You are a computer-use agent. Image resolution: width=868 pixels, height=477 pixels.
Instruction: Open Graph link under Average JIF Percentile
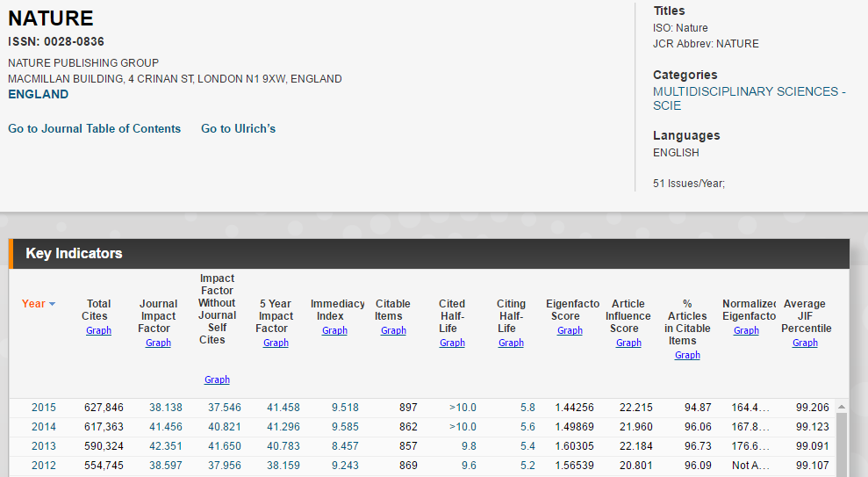pos(805,343)
